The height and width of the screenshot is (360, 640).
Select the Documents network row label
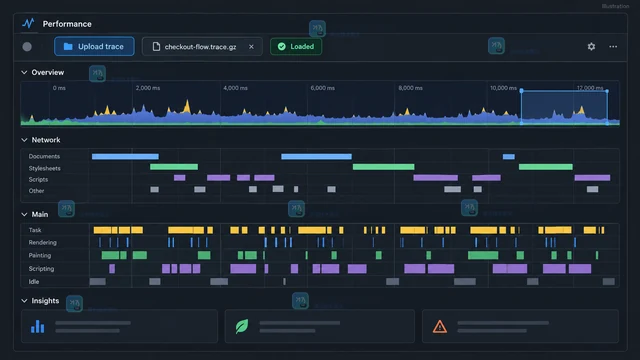44,156
